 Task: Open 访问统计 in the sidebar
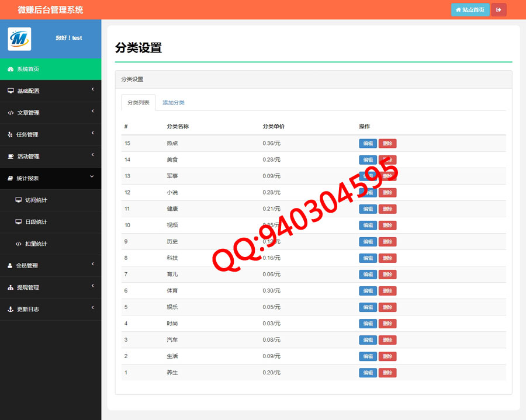point(36,200)
